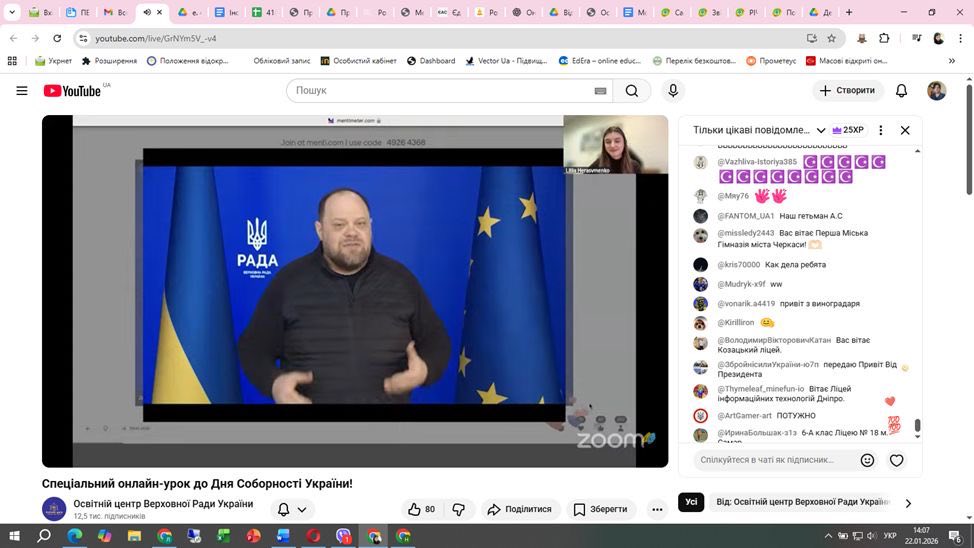Open YouTube notifications bell
974x548 pixels.
click(901, 91)
